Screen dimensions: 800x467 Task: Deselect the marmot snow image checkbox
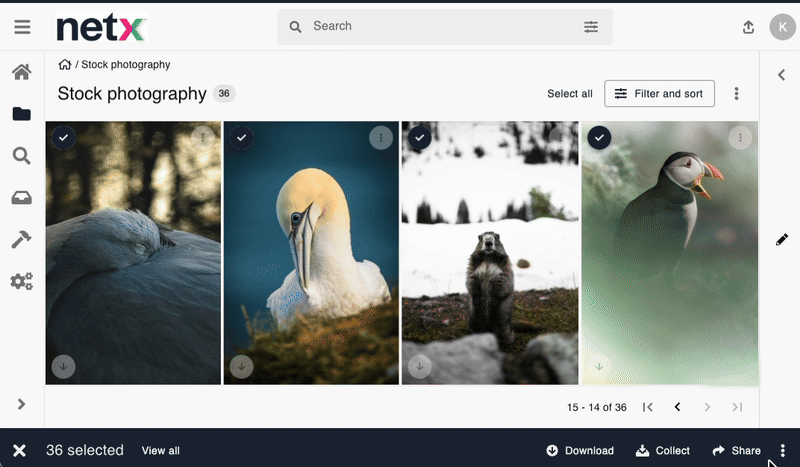419,137
